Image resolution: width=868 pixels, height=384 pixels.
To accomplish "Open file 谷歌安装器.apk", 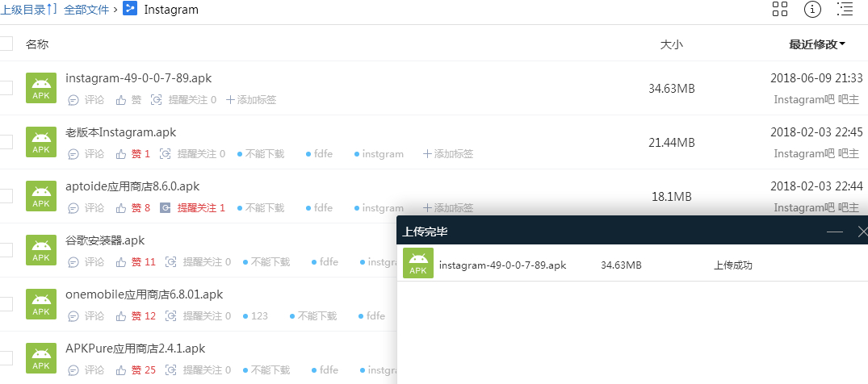I will pos(105,240).
